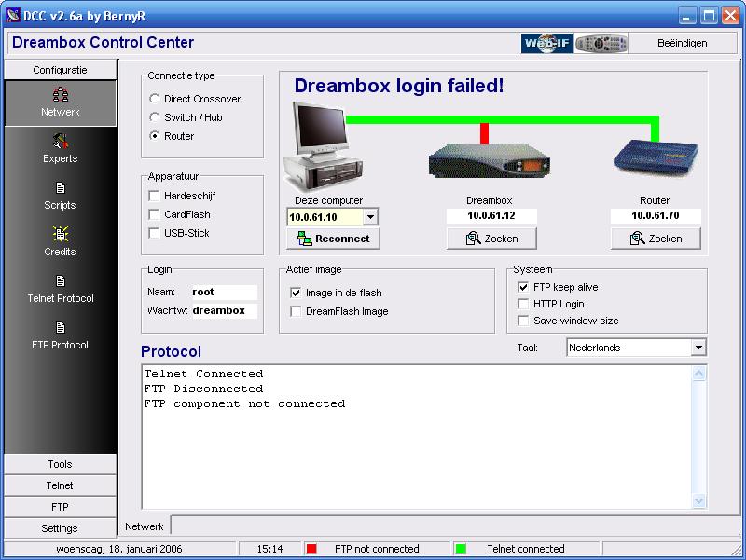Viewport: 746px width, 560px height.
Task: Uncheck Image in de flash
Action: click(296, 293)
